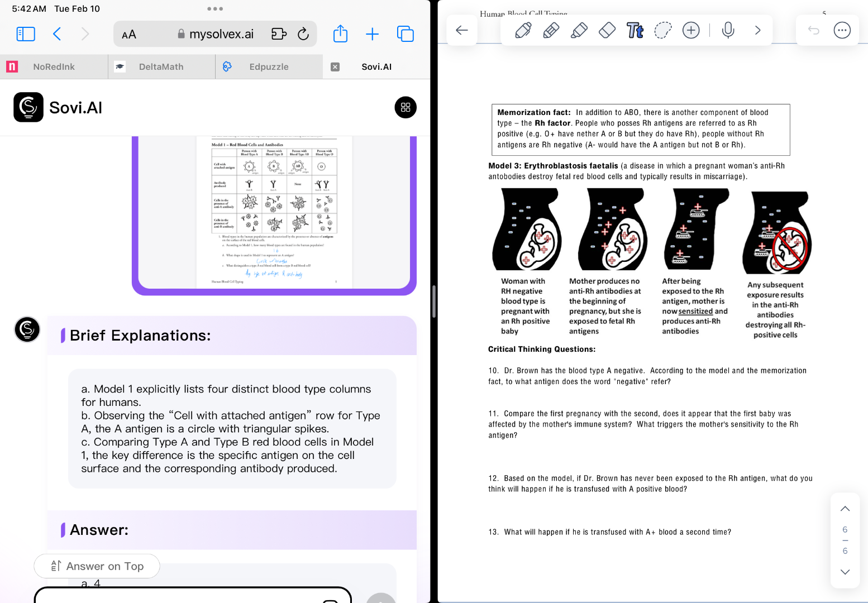Select the Eraser tool
Screen dimensions: 868x603
pyautogui.click(x=607, y=30)
